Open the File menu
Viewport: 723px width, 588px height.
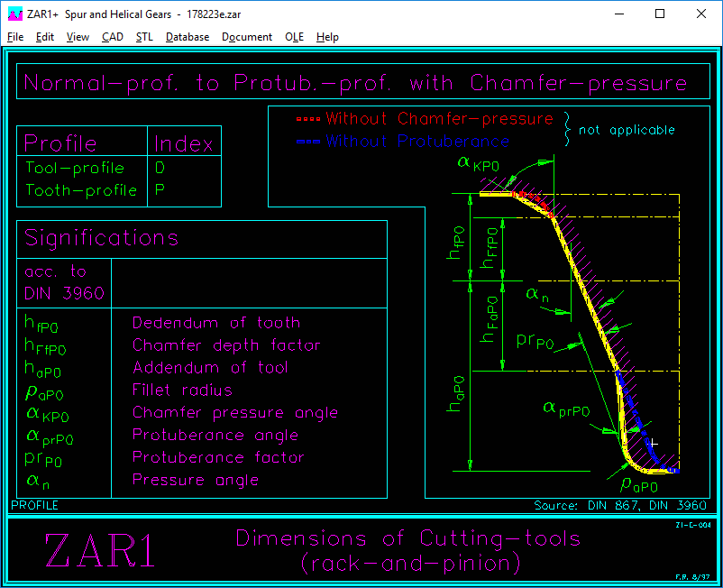click(x=15, y=37)
